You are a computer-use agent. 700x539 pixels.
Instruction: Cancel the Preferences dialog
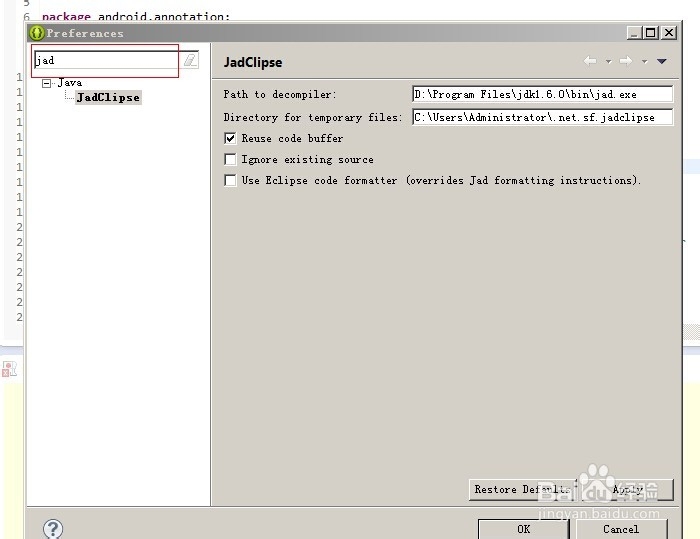tap(621, 529)
